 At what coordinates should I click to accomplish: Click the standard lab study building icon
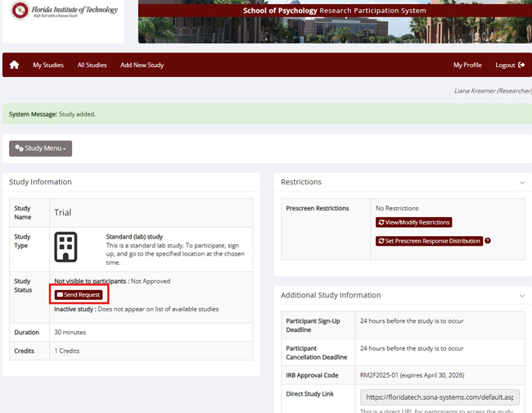(x=65, y=245)
